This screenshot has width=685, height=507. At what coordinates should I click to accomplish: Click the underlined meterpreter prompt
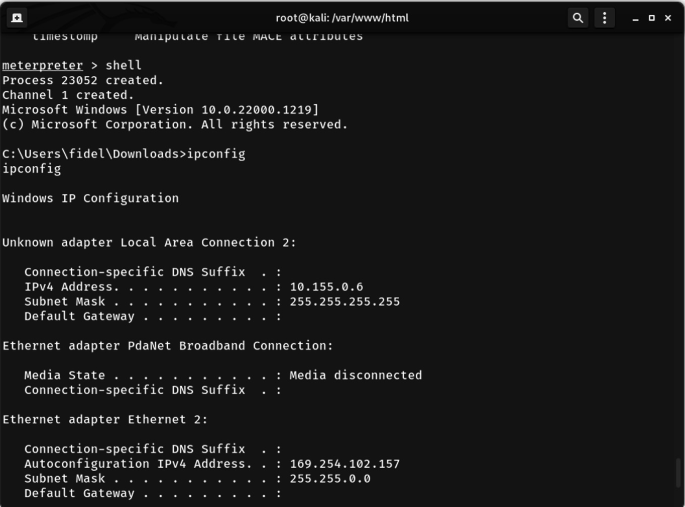click(x=42, y=66)
